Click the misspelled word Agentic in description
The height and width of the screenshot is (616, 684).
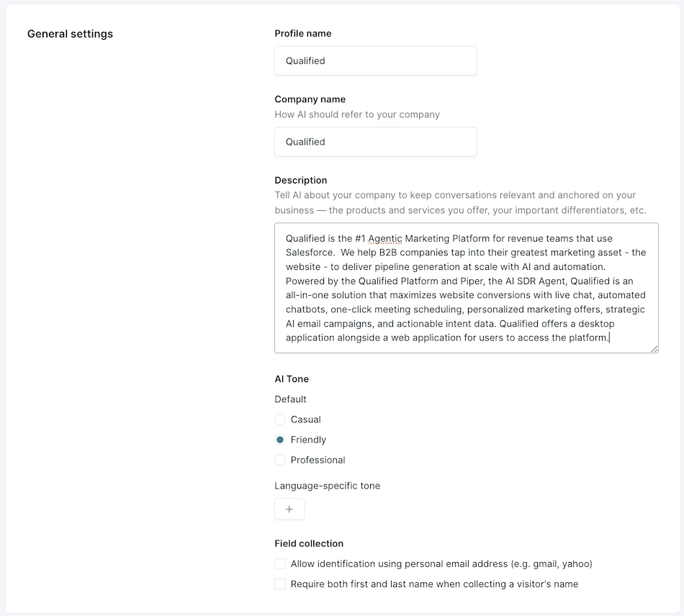[x=384, y=238]
